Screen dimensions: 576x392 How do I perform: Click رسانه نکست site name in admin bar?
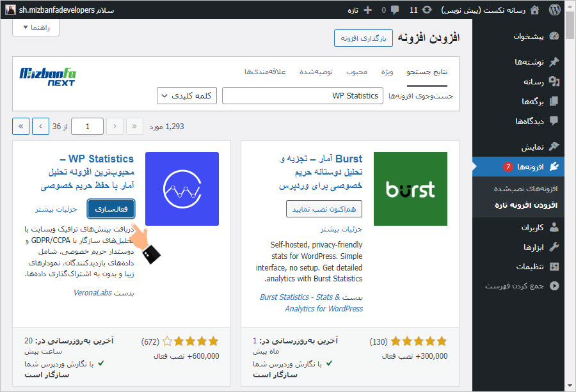(483, 10)
